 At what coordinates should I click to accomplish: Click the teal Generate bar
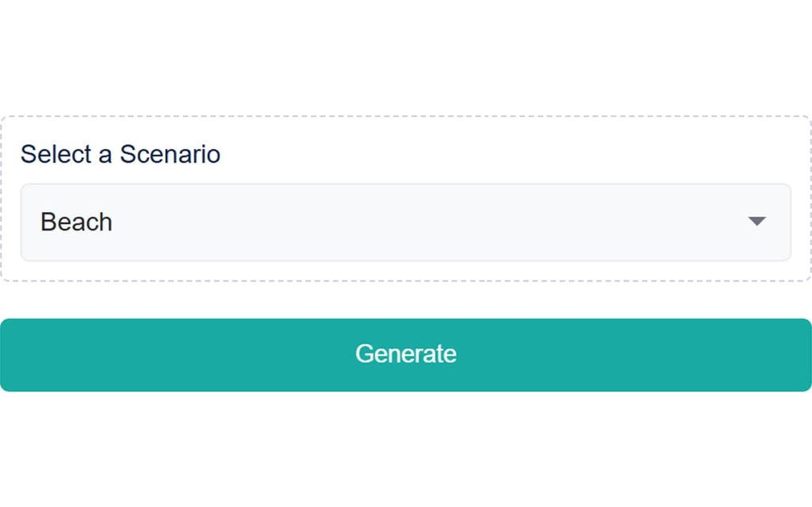(x=405, y=355)
